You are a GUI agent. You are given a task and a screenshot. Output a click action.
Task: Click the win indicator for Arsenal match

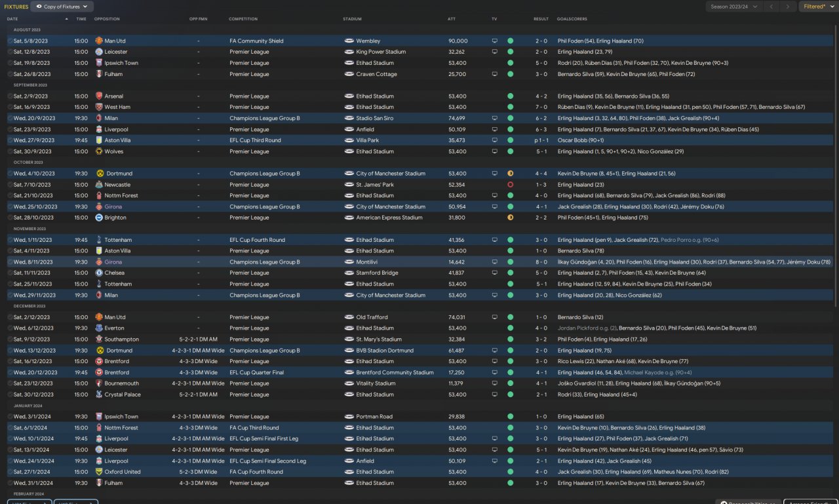tap(510, 96)
